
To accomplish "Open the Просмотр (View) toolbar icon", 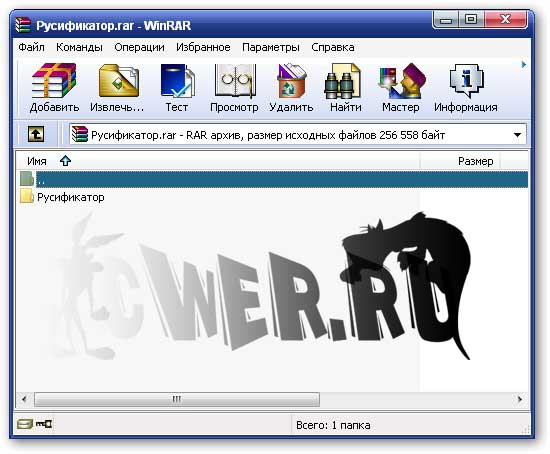I will coord(235,81).
